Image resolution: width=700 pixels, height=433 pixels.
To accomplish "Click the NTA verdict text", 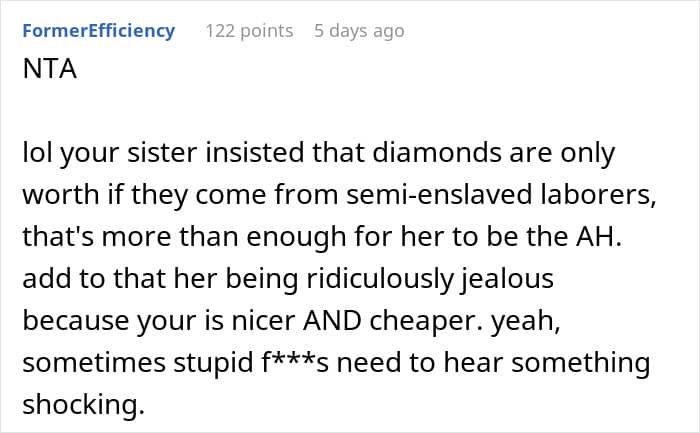I will click(50, 69).
